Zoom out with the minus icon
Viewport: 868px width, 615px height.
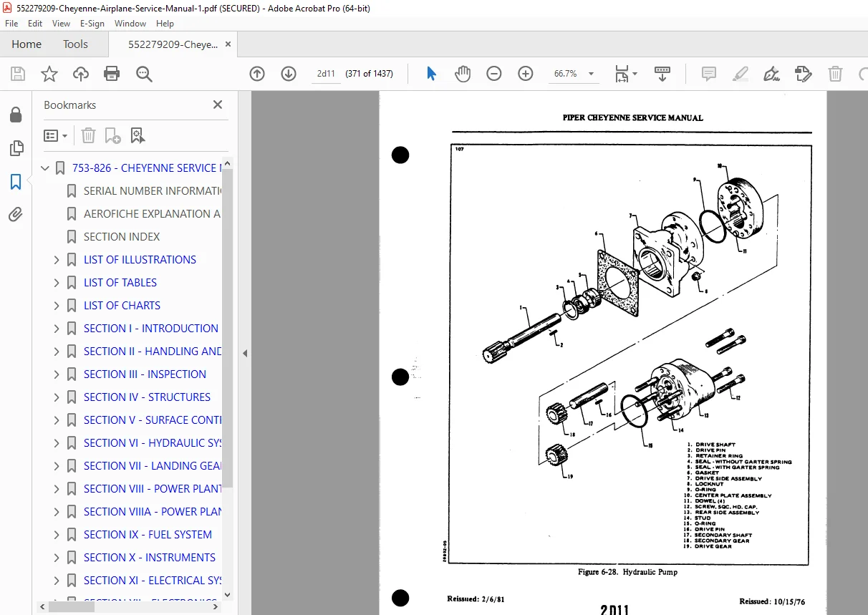pyautogui.click(x=494, y=74)
